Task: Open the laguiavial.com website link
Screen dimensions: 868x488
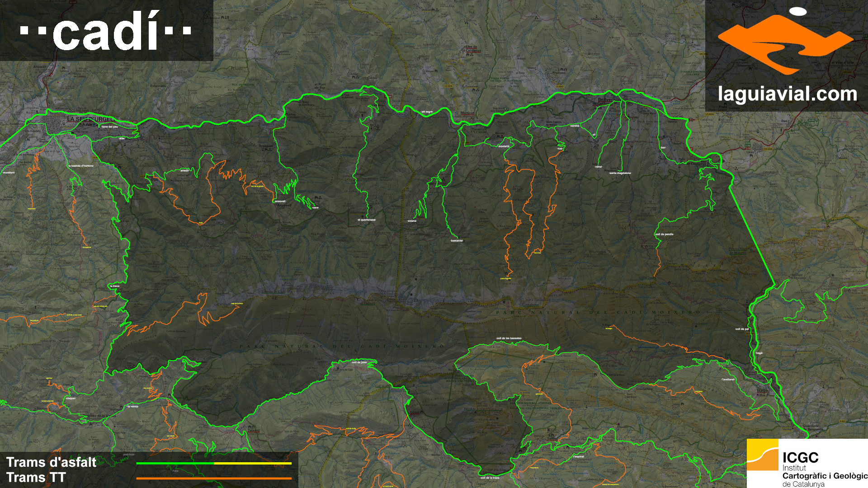Action: pyautogui.click(x=787, y=94)
